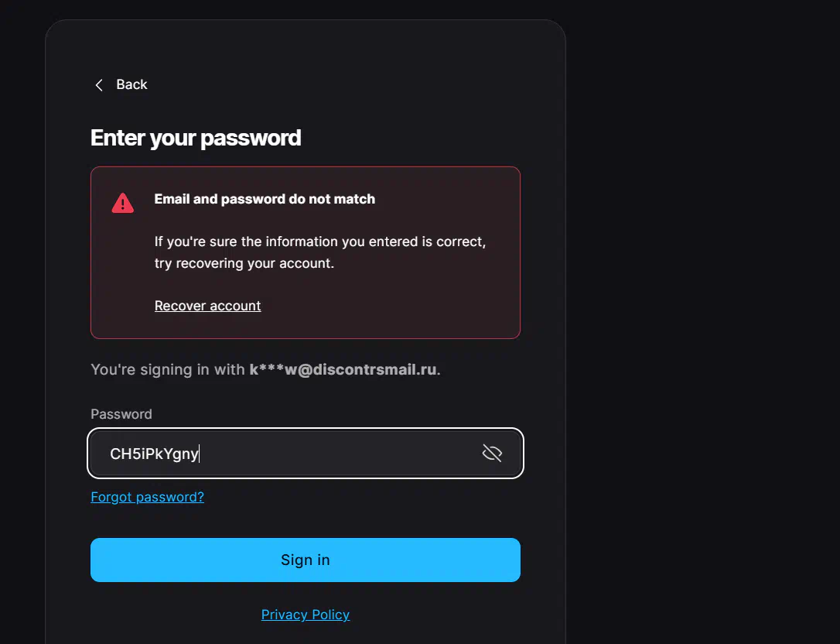Click the blue Sign in button
The image size is (840, 644).
pos(306,560)
